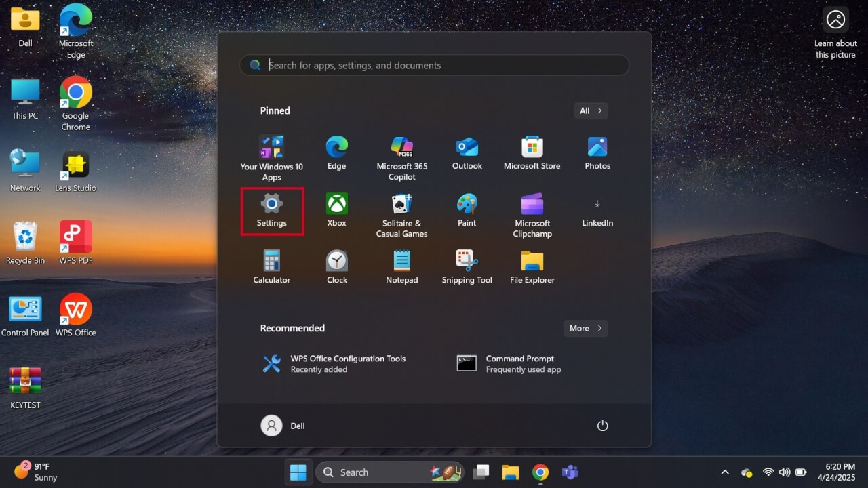Click the OneDrive cloud tray icon

747,472
